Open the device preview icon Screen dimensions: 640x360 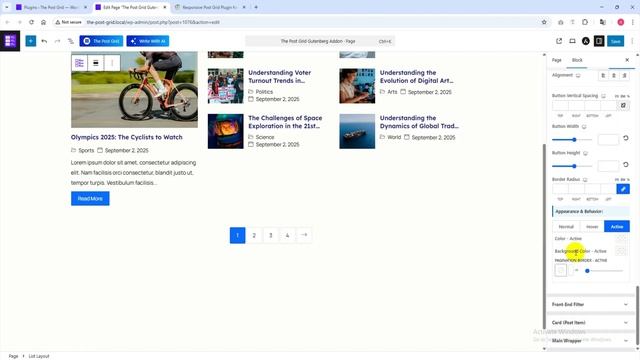pos(572,41)
